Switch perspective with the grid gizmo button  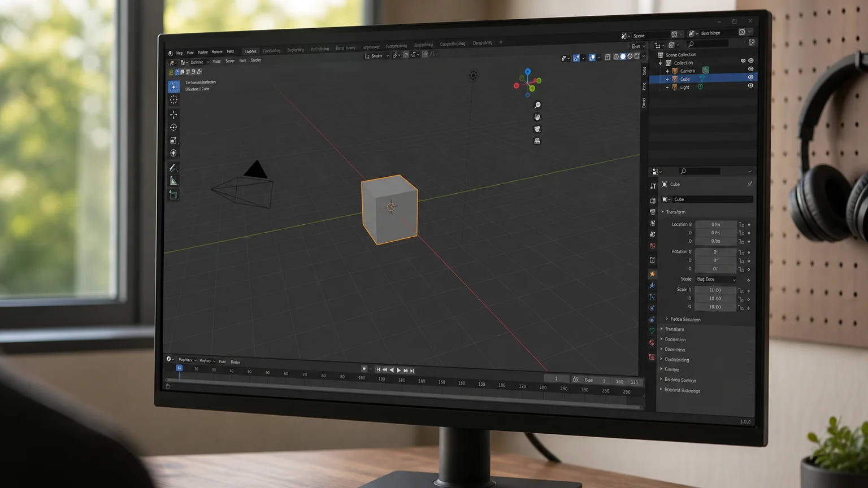537,141
